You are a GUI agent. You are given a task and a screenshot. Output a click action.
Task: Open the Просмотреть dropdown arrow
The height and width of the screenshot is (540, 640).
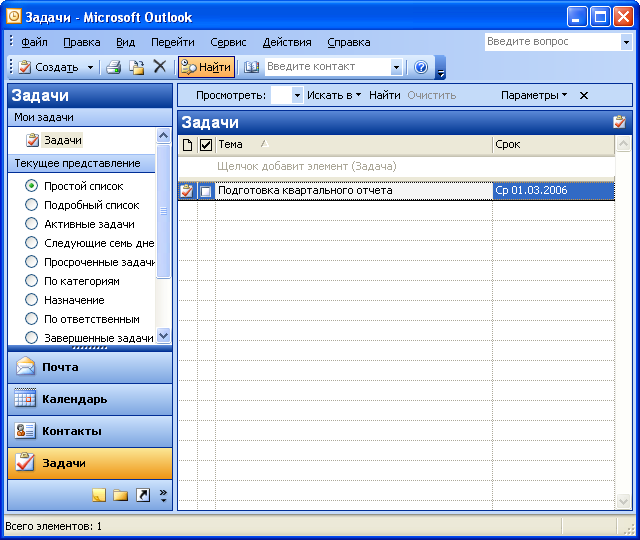[x=297, y=96]
